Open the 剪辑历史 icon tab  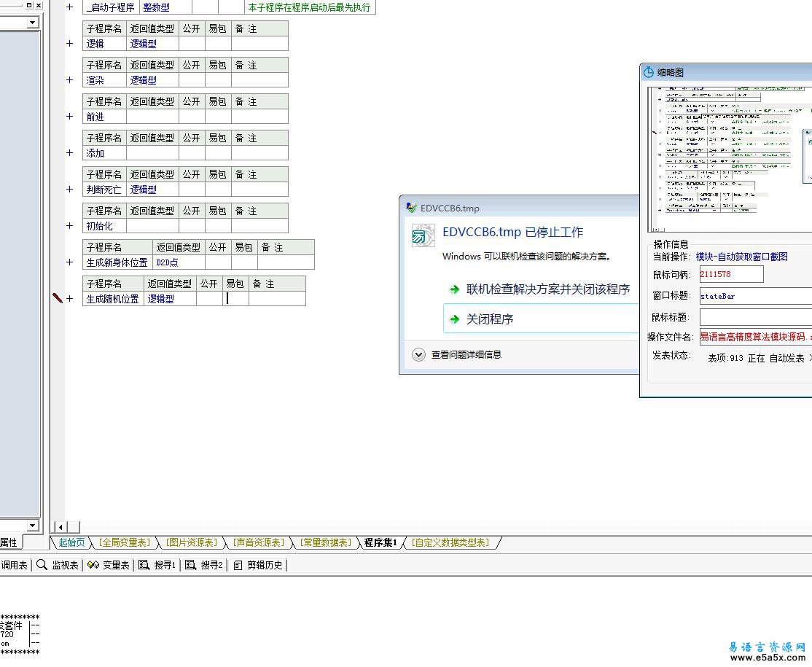point(238,565)
